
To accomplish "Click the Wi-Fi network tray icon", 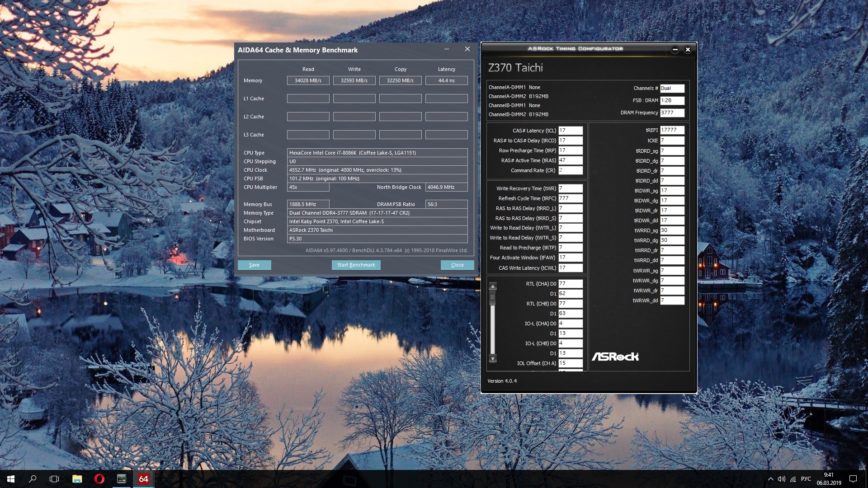I will pos(793,479).
